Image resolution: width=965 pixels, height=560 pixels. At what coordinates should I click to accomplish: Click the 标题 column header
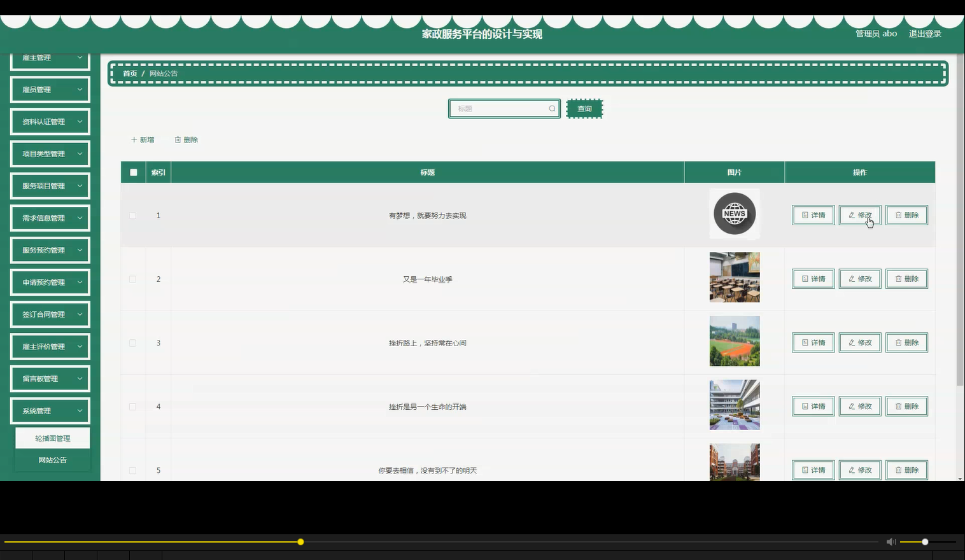pyautogui.click(x=428, y=172)
